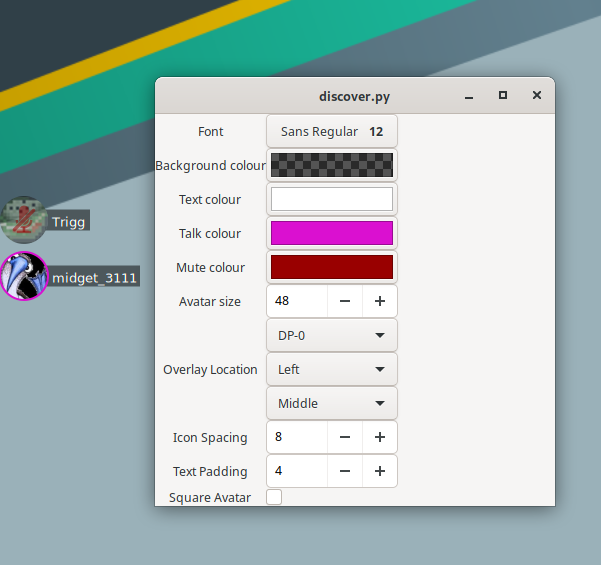Screen dimensions: 601x565
Task: Click Trigg's muted avatar in overlay
Action: point(24,220)
